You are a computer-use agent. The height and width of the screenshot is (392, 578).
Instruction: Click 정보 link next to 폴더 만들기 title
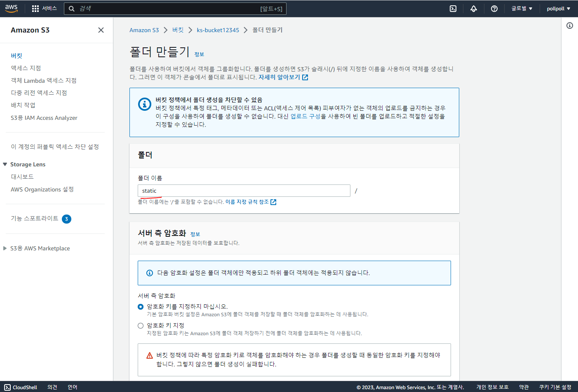click(199, 54)
